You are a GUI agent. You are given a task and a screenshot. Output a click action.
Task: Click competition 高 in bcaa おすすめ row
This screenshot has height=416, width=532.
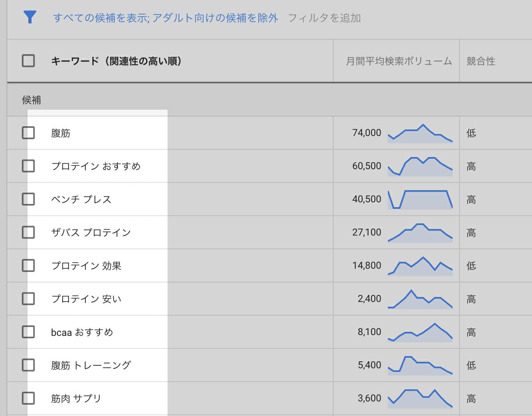coord(471,332)
